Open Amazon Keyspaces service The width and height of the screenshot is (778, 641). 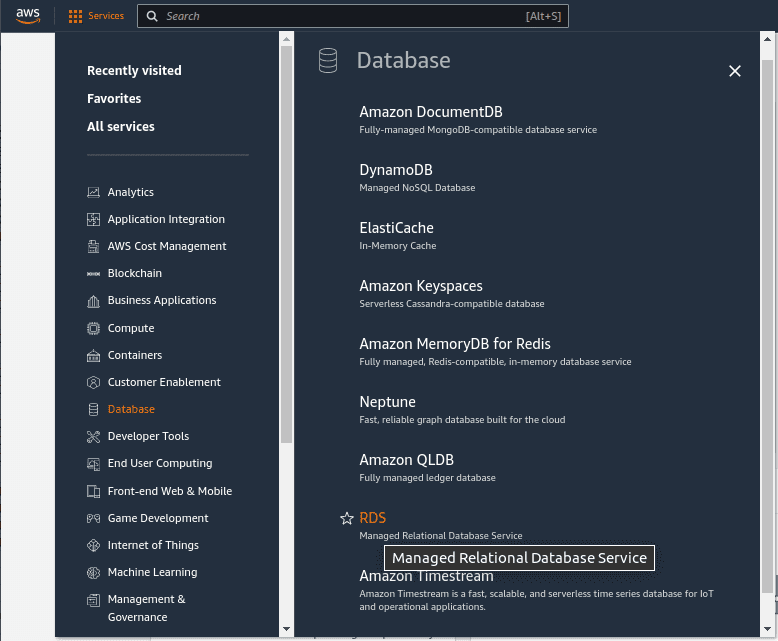point(421,286)
